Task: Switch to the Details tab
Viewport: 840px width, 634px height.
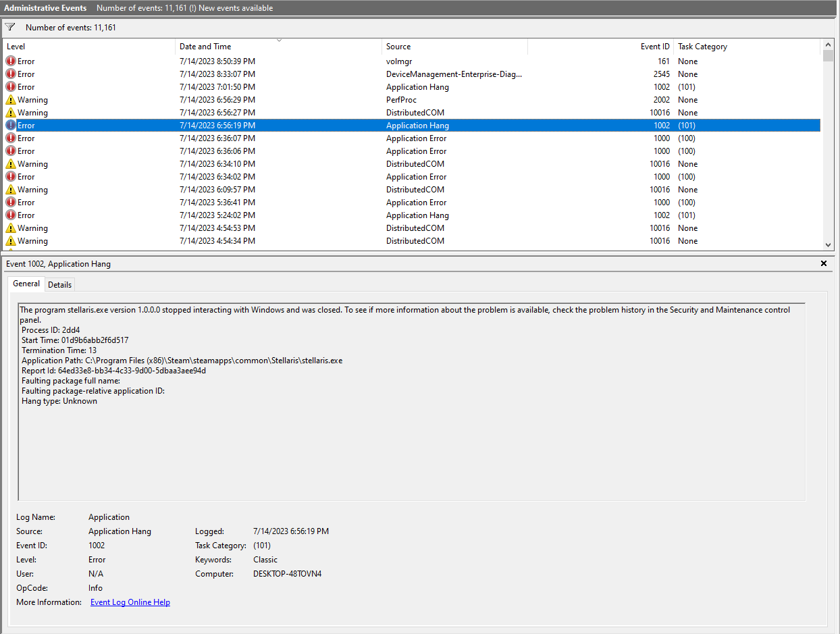Action: click(59, 284)
